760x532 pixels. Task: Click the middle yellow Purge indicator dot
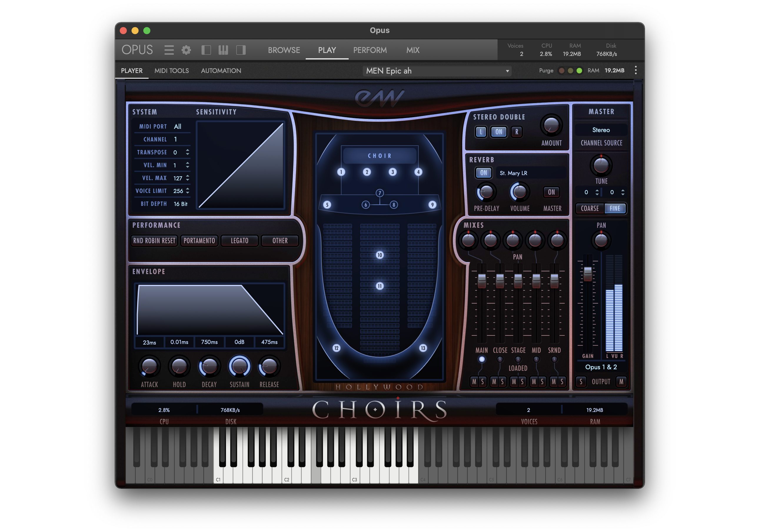pyautogui.click(x=570, y=71)
